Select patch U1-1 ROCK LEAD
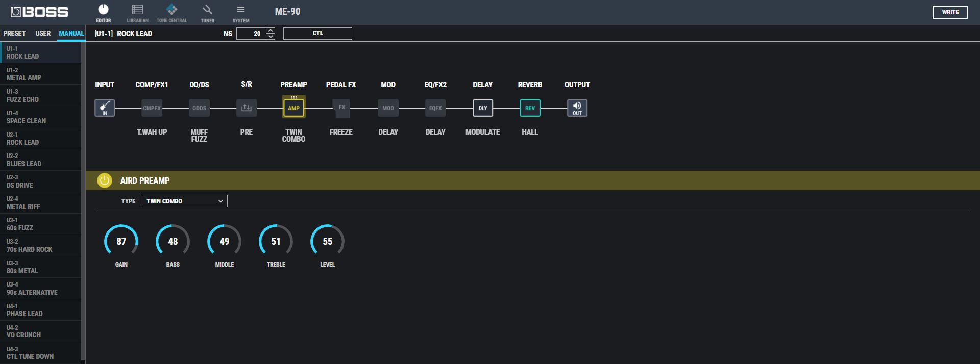Viewport: 980px width, 364px height. click(40, 53)
